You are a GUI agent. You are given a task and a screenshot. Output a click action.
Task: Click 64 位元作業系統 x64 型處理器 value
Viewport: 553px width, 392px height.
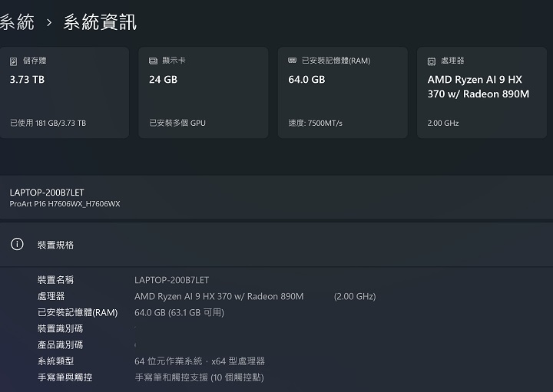[x=200, y=361]
